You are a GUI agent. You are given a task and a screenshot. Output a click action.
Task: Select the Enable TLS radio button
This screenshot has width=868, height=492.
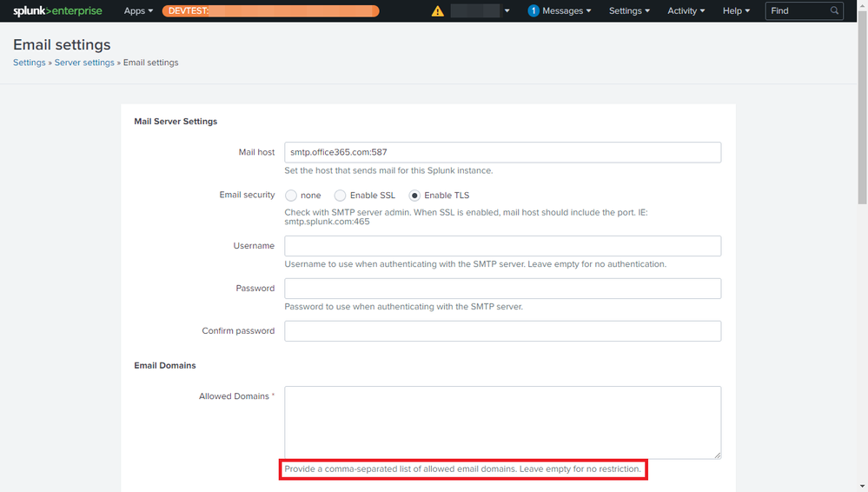(415, 196)
